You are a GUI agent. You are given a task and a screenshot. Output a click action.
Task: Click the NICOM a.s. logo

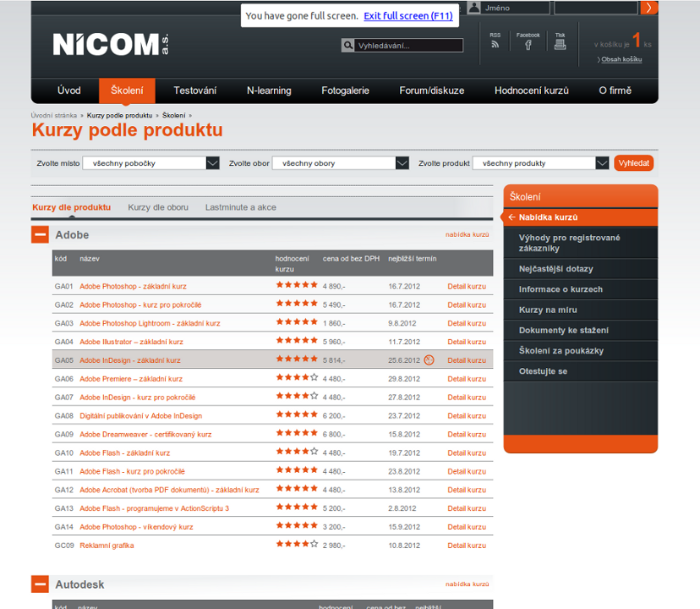111,44
